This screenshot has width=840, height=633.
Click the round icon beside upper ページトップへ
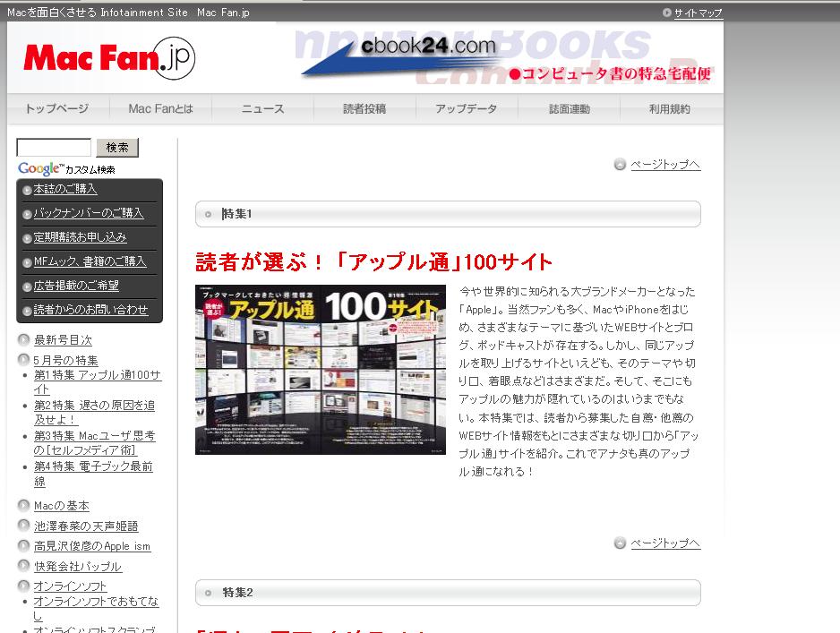(x=620, y=165)
